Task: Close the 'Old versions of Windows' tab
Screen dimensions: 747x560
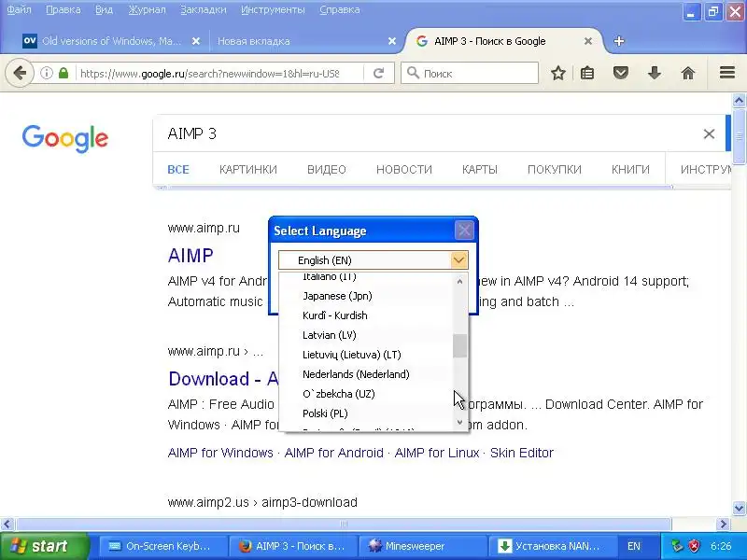Action: point(195,41)
